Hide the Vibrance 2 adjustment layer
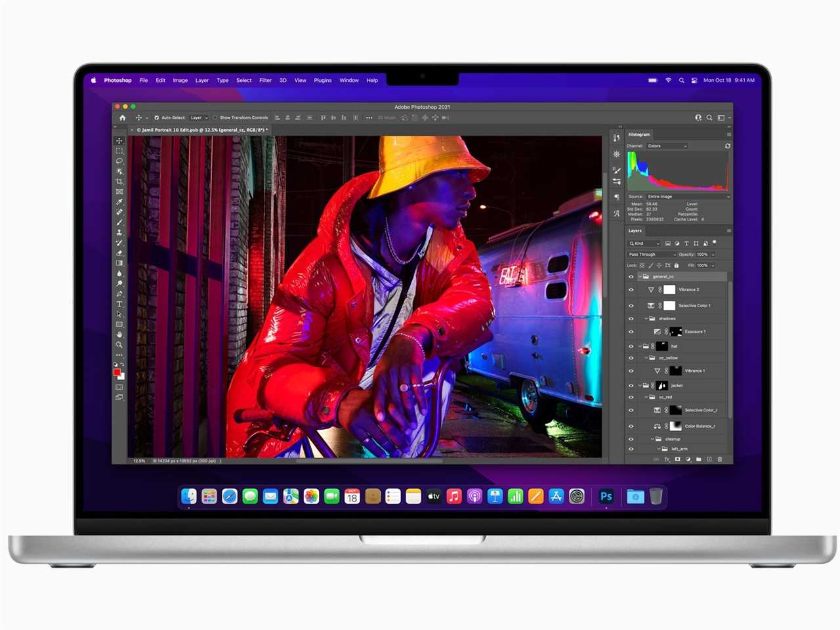 click(x=631, y=289)
